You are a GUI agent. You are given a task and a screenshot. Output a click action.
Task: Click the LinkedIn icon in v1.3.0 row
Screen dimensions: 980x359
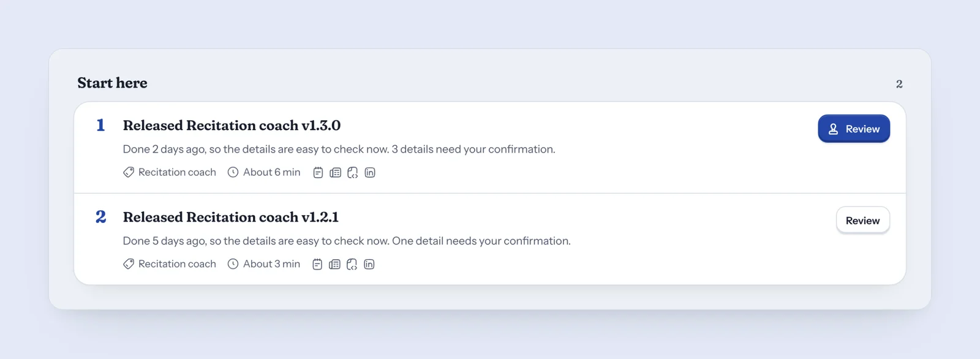coord(370,173)
